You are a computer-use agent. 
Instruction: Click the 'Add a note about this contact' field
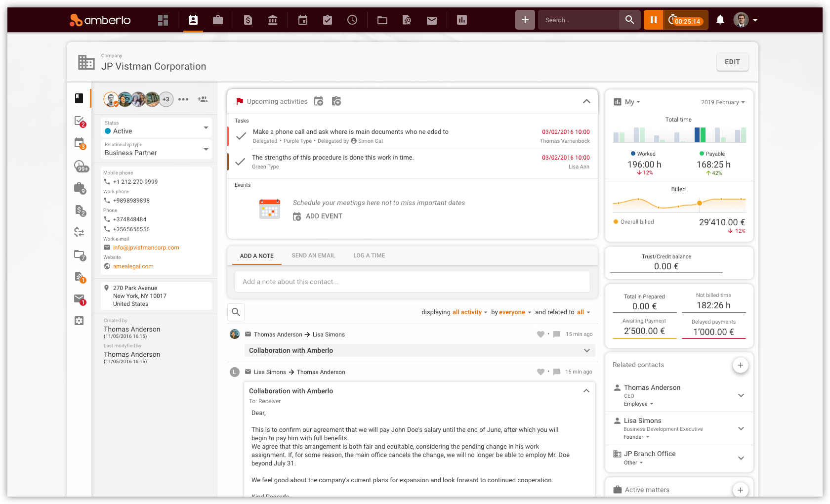[413, 282]
